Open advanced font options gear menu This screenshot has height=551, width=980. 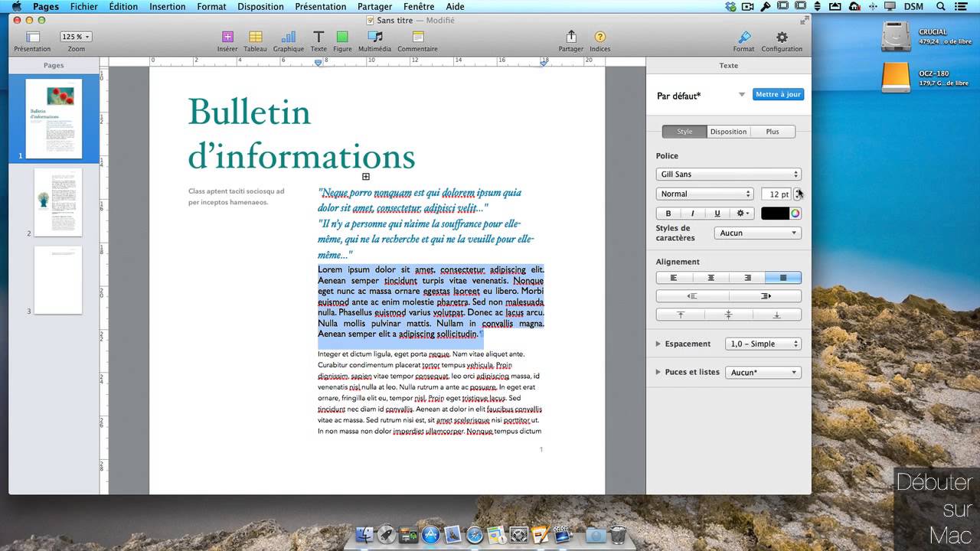[x=743, y=214]
